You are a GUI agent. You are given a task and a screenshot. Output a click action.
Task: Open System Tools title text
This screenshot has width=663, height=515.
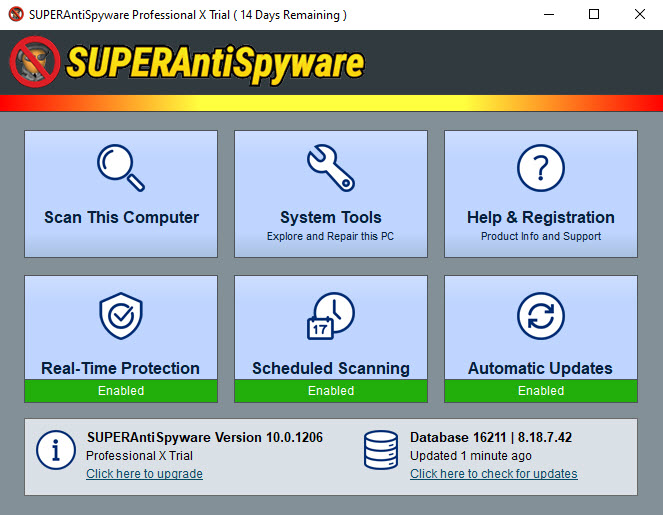[x=331, y=217]
